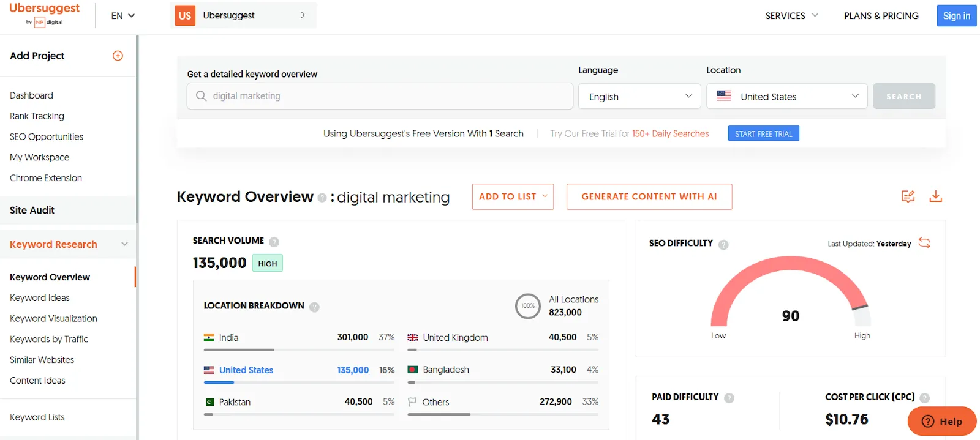
Task: Open Keyword Ideas
Action: [40, 298]
